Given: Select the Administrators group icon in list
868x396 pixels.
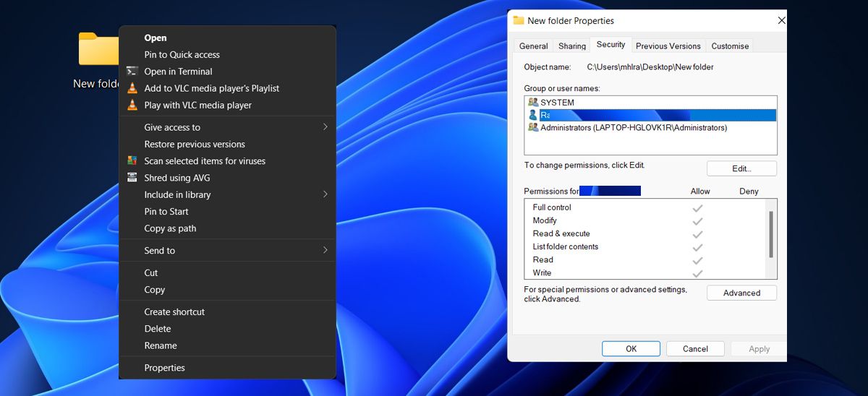Looking at the screenshot, I should click(x=534, y=128).
